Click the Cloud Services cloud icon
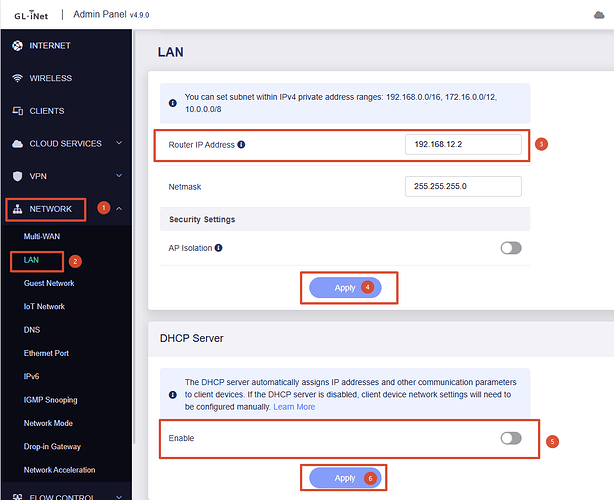Viewport: 614px width, 500px height. pos(17,144)
